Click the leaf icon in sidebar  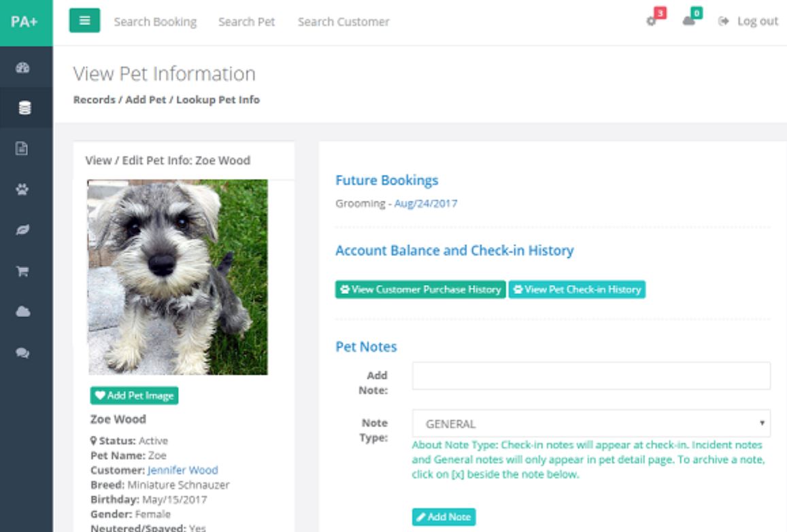(x=22, y=231)
